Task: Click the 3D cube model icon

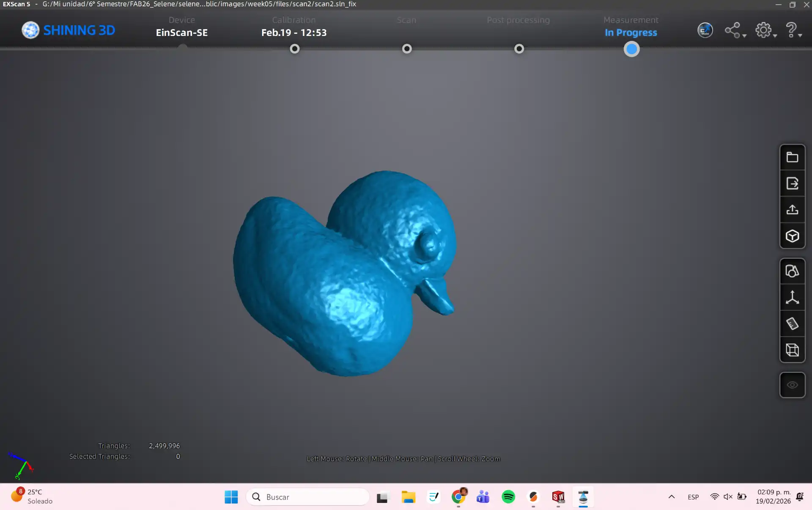Action: [x=792, y=236]
